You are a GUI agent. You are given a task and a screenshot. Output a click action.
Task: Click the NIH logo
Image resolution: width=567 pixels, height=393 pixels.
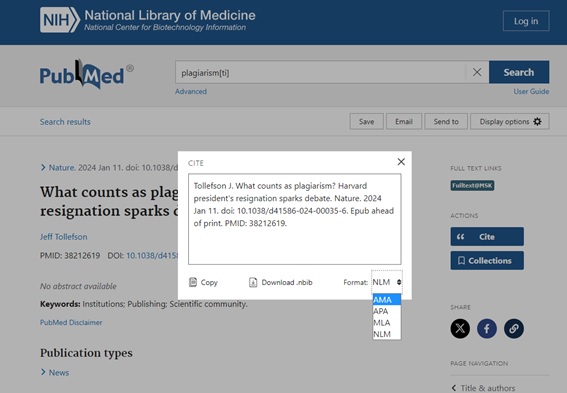(60, 20)
